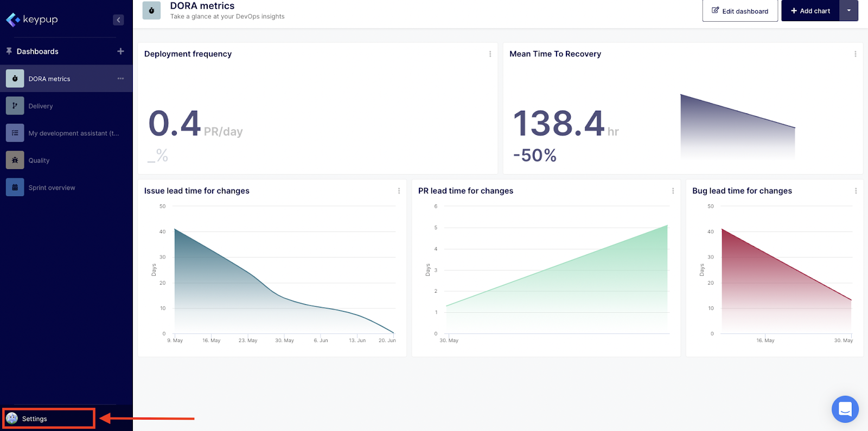The height and width of the screenshot is (431, 868).
Task: Open Deployment frequency chart options menu
Action: [490, 54]
